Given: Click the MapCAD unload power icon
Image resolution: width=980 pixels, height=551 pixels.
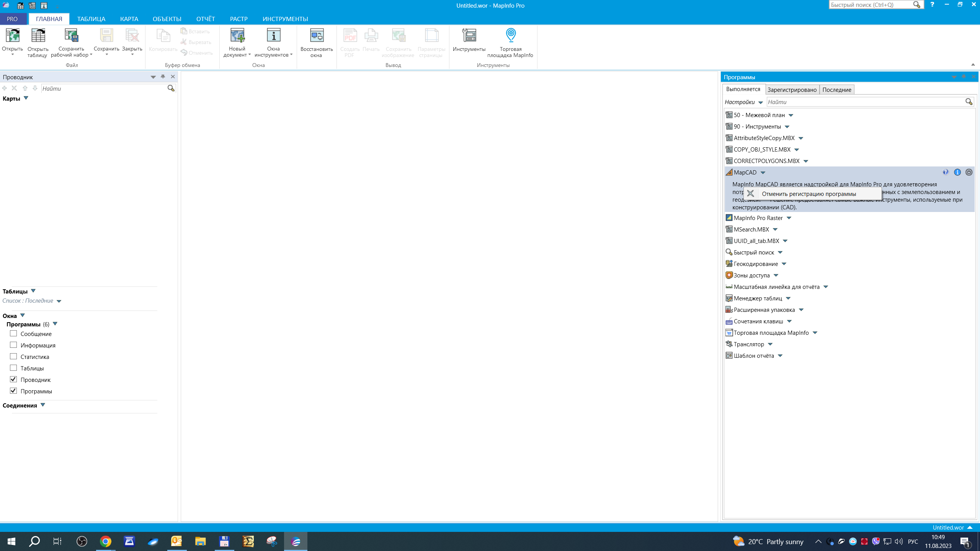Looking at the screenshot, I should (x=969, y=172).
